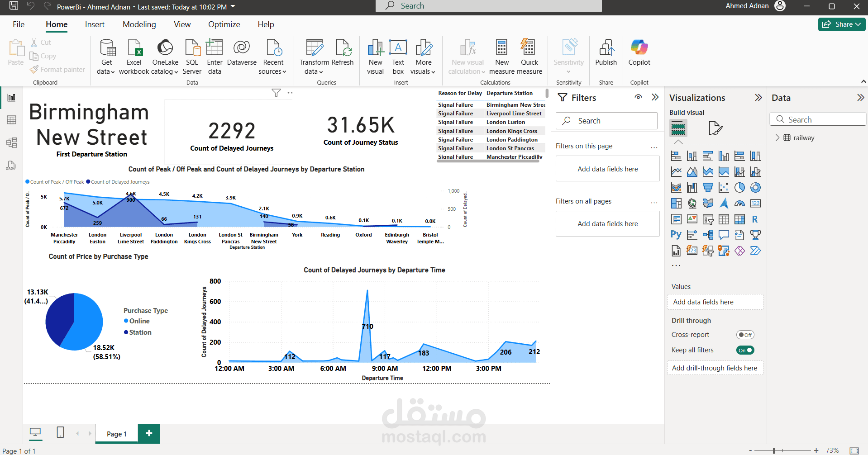
Task: Pick the Waterfall chart visual
Action: click(692, 188)
